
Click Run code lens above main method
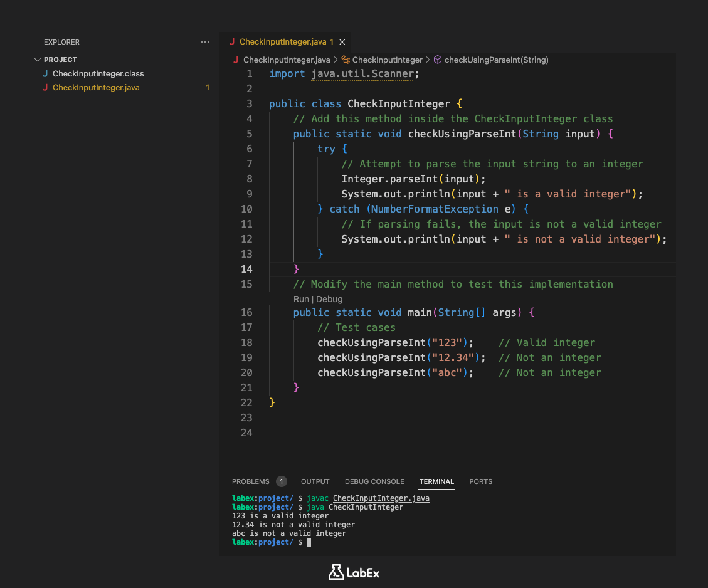(301, 299)
